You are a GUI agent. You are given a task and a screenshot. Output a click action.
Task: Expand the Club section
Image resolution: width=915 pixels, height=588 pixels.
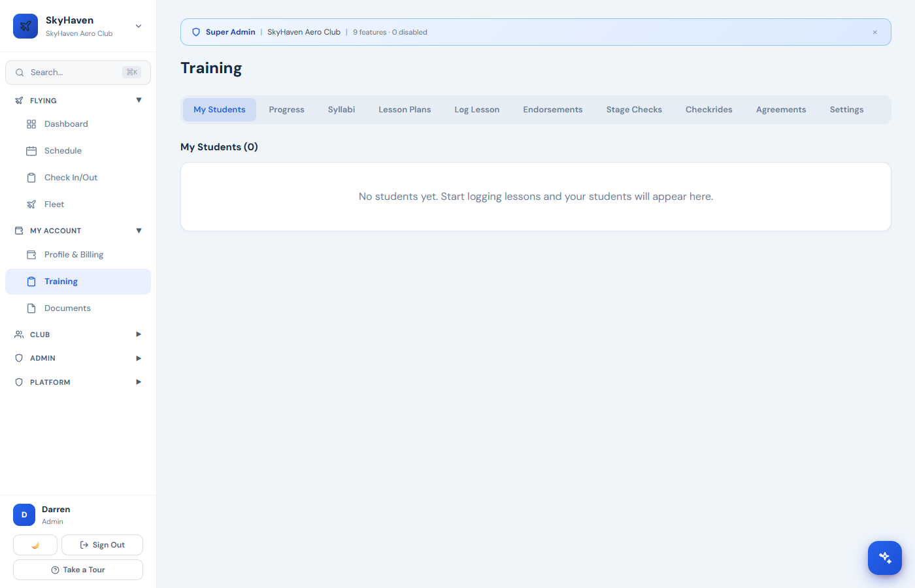point(138,334)
